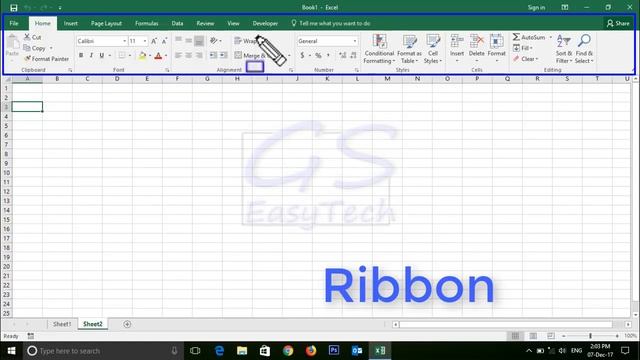Toggle Bold formatting
Image resolution: width=640 pixels, height=360 pixels.
click(81, 55)
